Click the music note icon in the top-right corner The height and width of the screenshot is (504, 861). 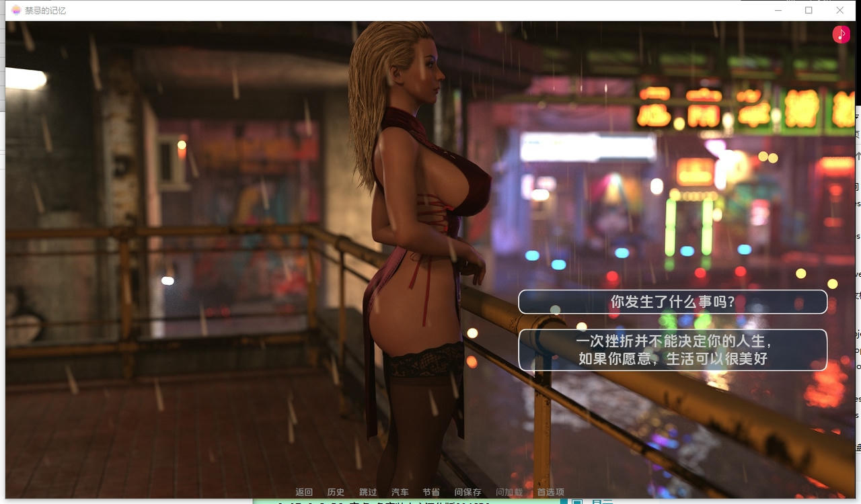(841, 34)
